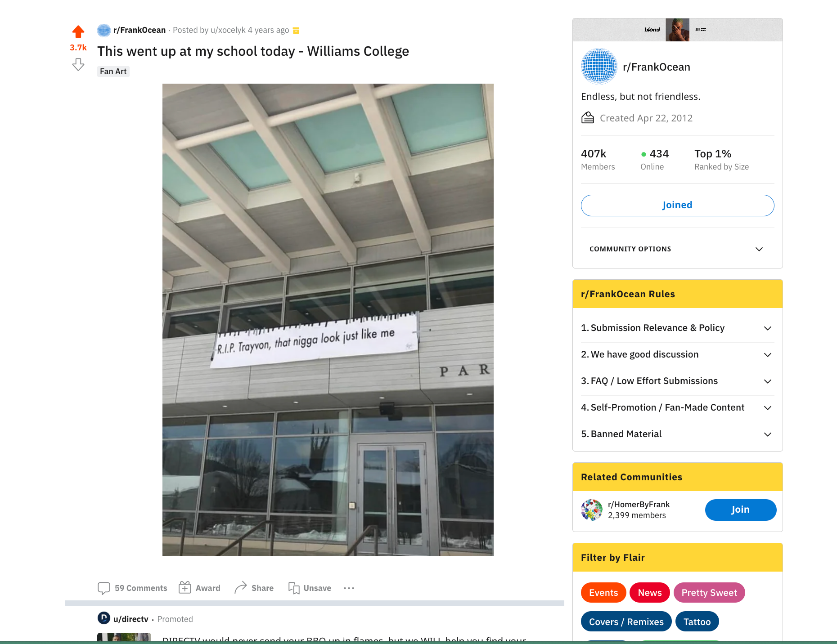Expand the Submission Relevance & Policy rule
Screen dimensions: 837x644
[x=677, y=328]
